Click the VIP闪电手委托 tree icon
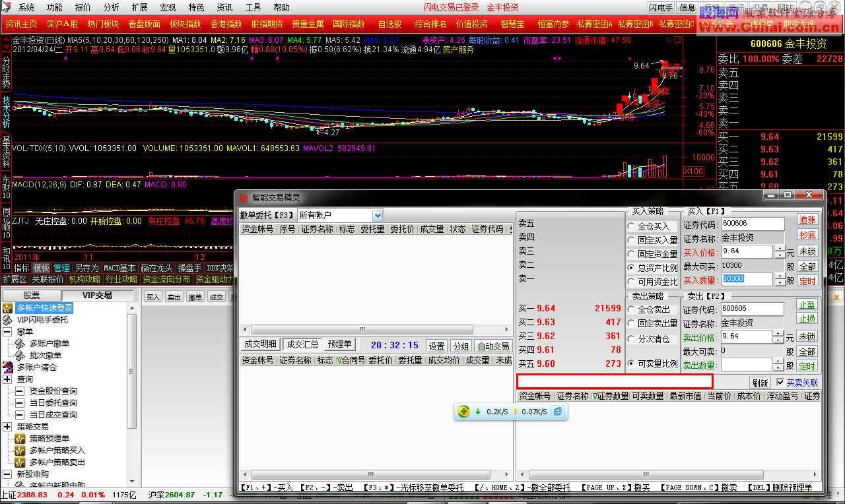The height and width of the screenshot is (504, 845). point(8,320)
